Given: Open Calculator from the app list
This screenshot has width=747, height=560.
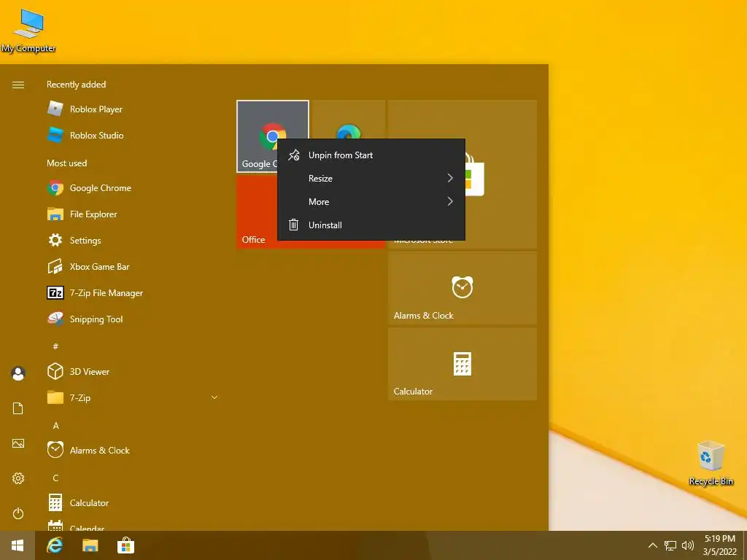Looking at the screenshot, I should pos(133,503).
